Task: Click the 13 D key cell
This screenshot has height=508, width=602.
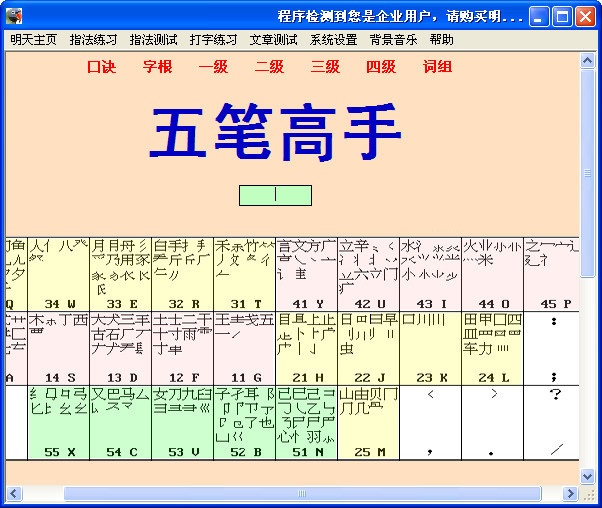Action: click(x=121, y=348)
